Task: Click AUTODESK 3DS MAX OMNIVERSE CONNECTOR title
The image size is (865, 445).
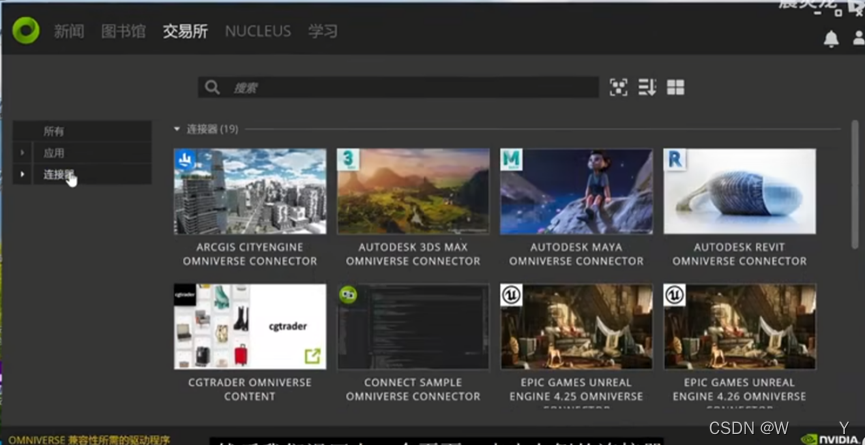Action: 413,254
